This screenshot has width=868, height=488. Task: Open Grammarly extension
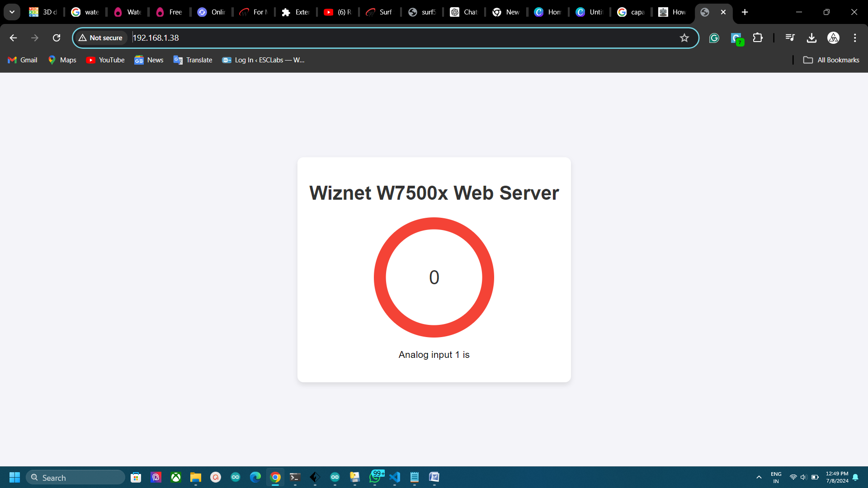coord(714,38)
